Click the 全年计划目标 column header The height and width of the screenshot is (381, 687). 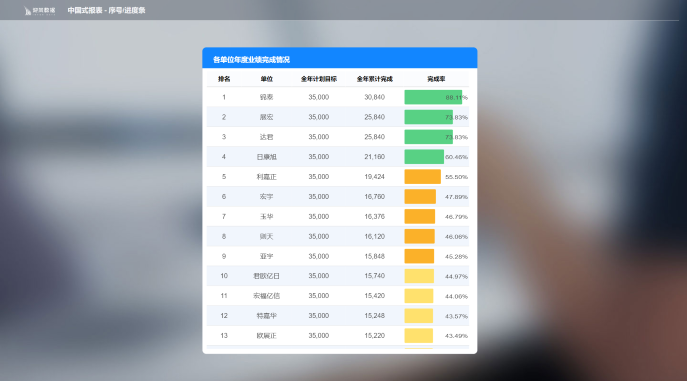point(319,79)
